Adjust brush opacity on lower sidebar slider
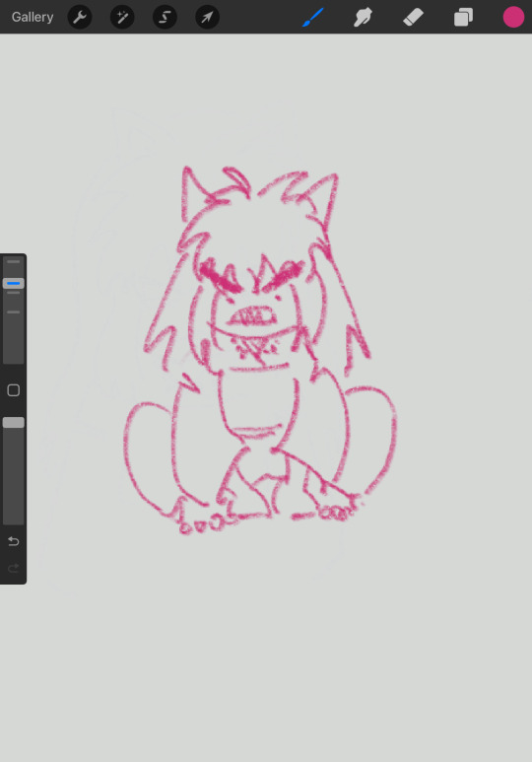Viewport: 532px width, 762px height. (14, 422)
